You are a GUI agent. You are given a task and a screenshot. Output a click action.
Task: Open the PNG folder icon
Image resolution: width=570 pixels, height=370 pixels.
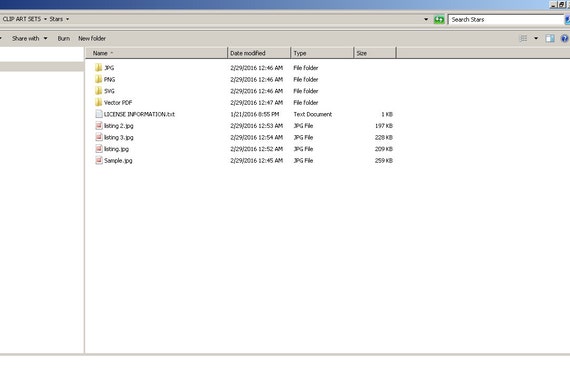click(99, 79)
